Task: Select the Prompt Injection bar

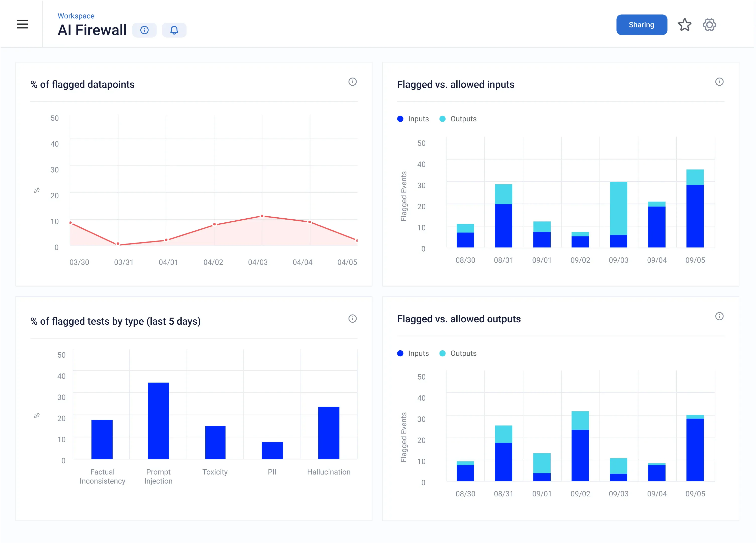Action: (x=158, y=421)
